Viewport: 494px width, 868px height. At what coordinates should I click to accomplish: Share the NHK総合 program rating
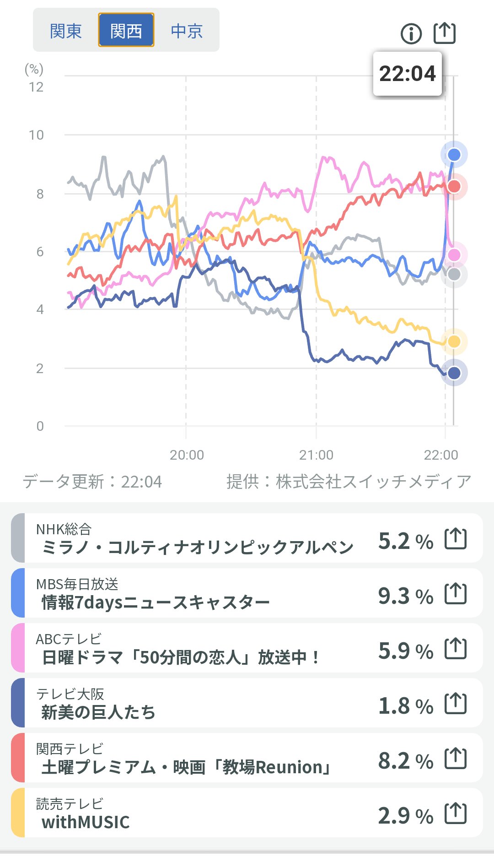456,538
